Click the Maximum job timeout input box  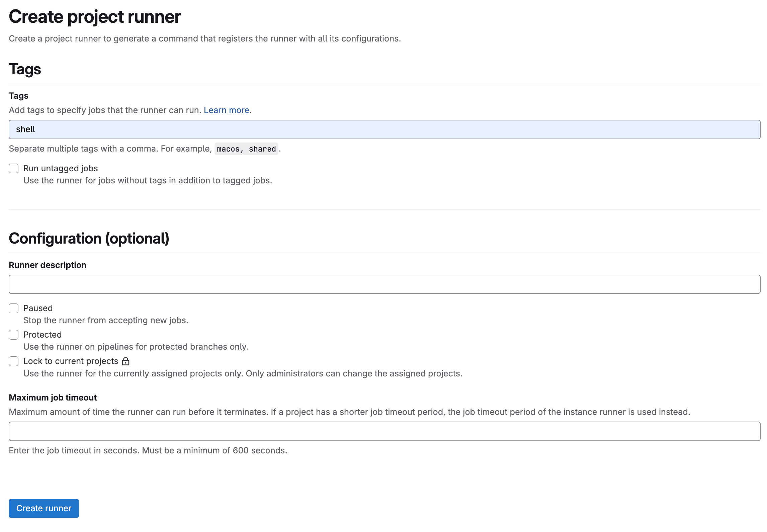pyautogui.click(x=384, y=431)
